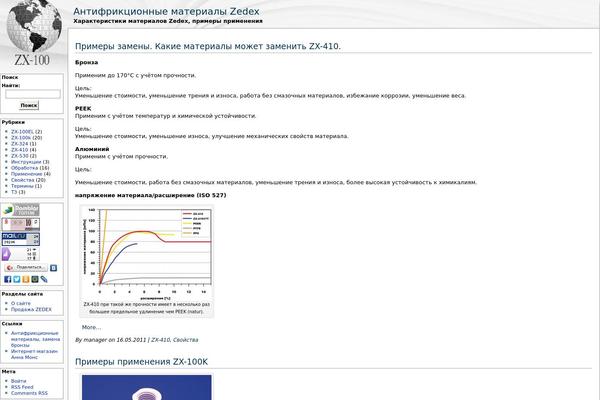
Task: Click the Facebook share icon
Action: 8,279
